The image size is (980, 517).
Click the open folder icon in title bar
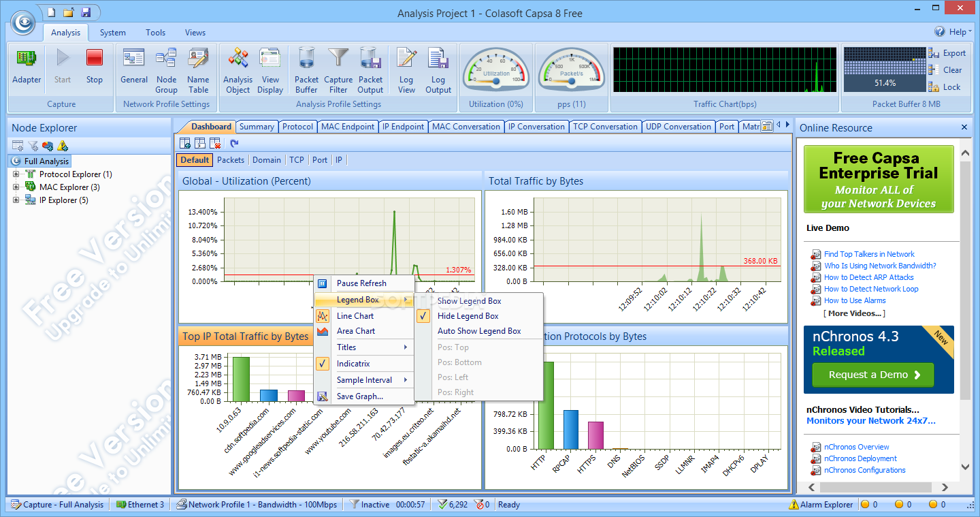click(69, 12)
